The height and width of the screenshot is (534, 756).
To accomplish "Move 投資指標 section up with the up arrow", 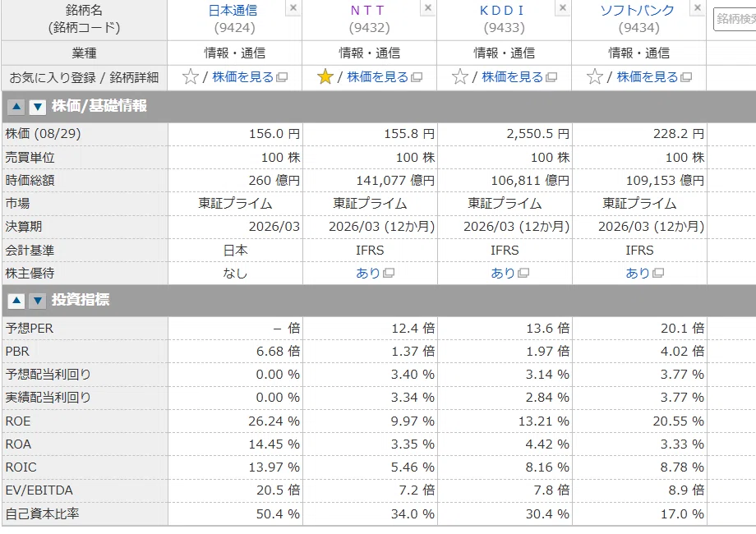I will coord(16,300).
